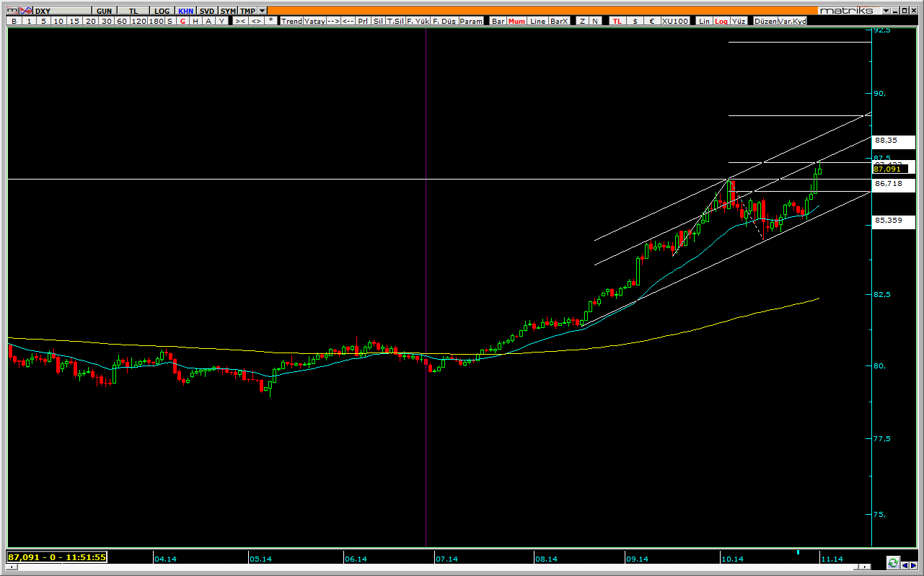Click the blue KHN header button
The image size is (924, 576).
pyautogui.click(x=185, y=11)
